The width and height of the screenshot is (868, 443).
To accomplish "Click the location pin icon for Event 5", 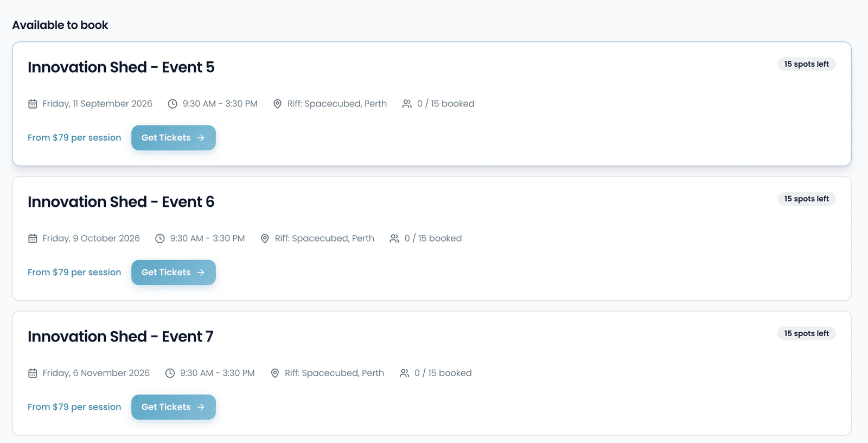I will [x=277, y=104].
